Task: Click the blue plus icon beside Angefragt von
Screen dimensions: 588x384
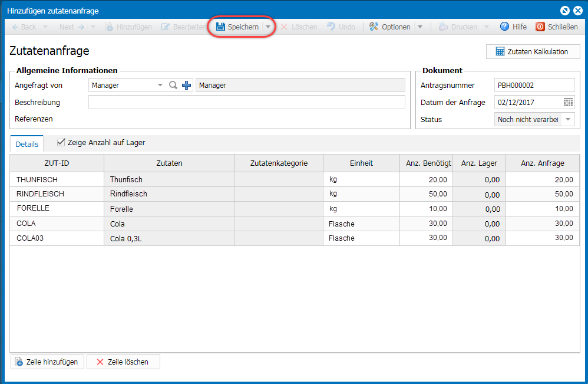Action: (x=186, y=85)
